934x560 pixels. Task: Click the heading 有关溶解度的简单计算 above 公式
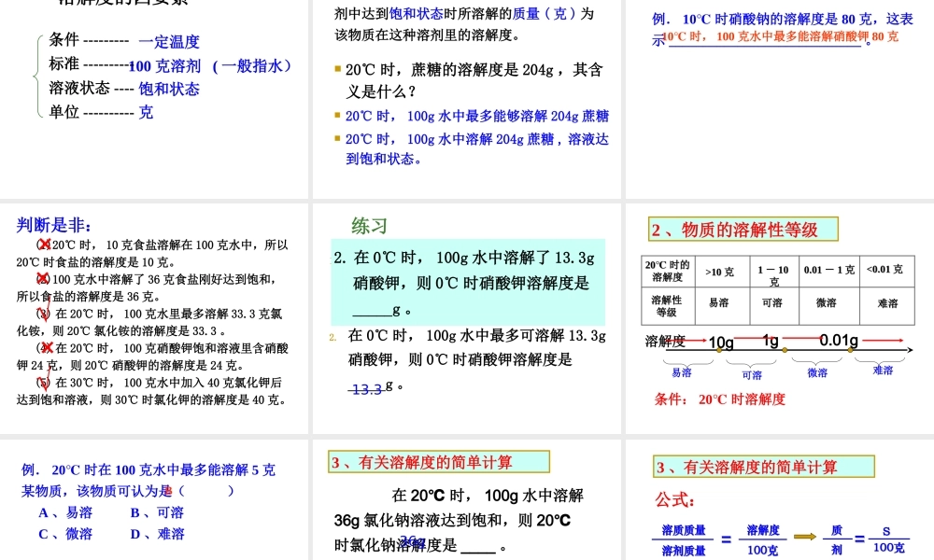pos(764,468)
